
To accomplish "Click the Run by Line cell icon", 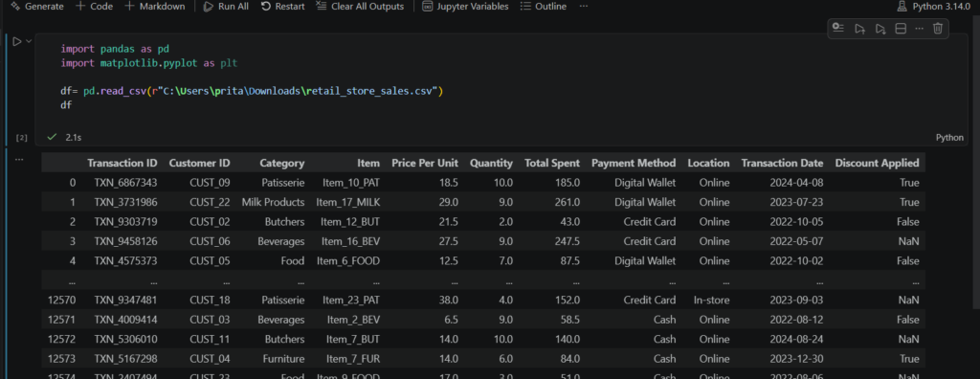I will [x=838, y=28].
